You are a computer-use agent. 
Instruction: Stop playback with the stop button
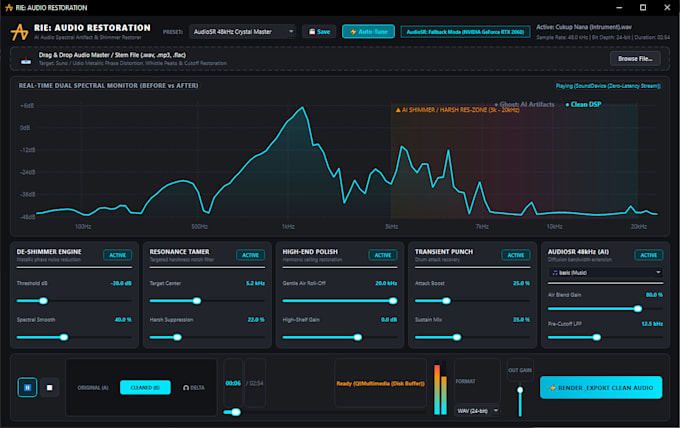[49, 387]
